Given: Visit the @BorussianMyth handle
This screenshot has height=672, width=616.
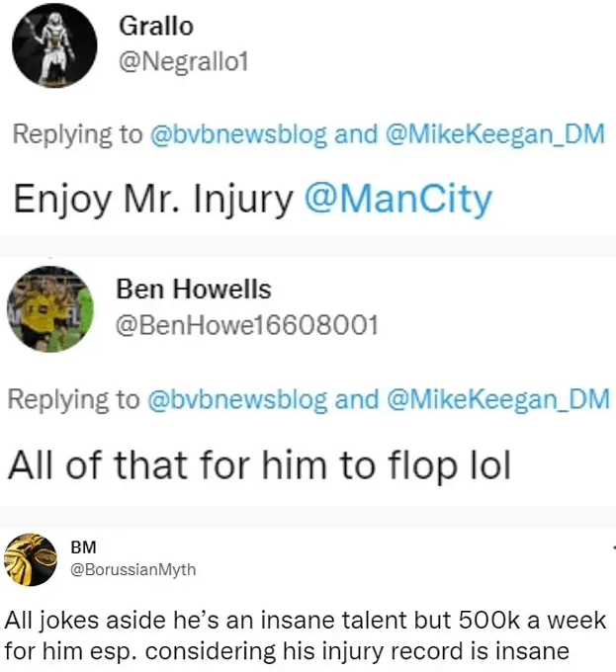Looking at the screenshot, I should (x=133, y=569).
